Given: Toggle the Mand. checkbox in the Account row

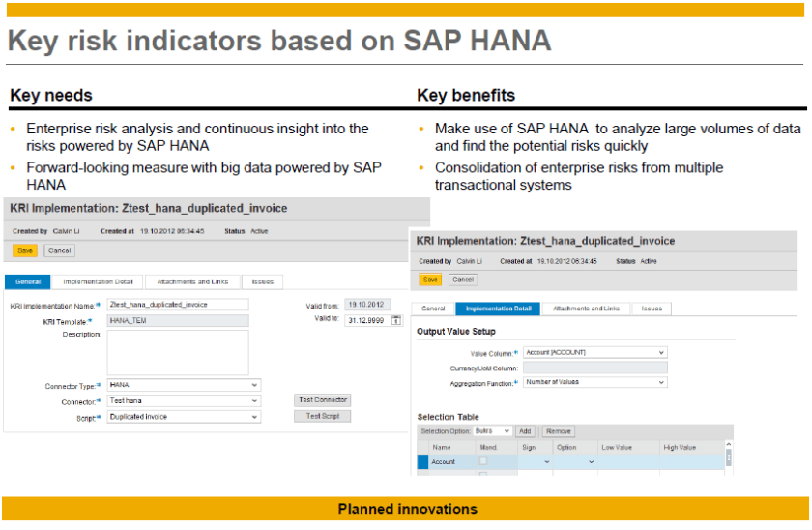Looking at the screenshot, I should coord(483,462).
